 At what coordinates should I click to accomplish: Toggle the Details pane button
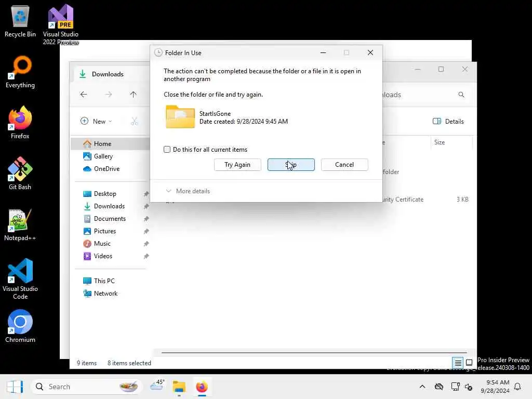coord(448,121)
